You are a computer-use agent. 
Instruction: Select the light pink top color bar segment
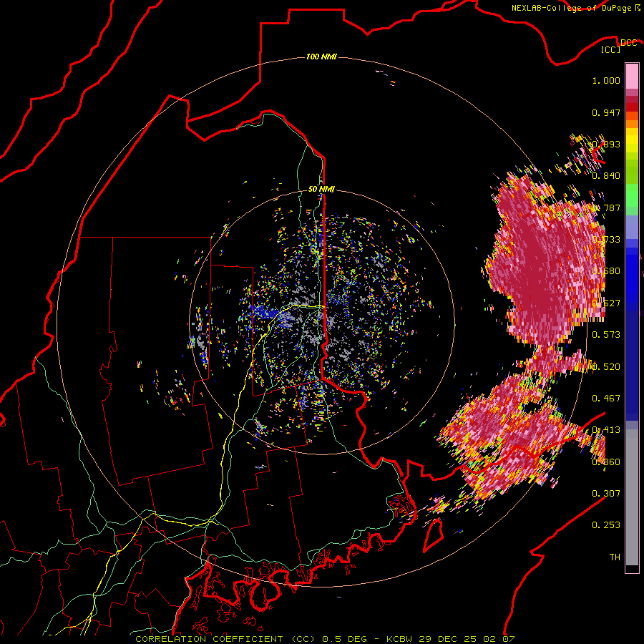(632, 76)
